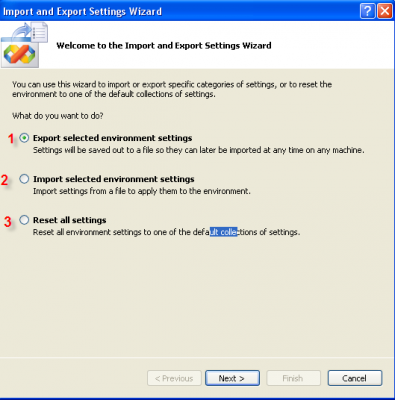Image resolution: width=395 pixels, height=400 pixels.
Task: Click the Cancel button
Action: coord(355,378)
